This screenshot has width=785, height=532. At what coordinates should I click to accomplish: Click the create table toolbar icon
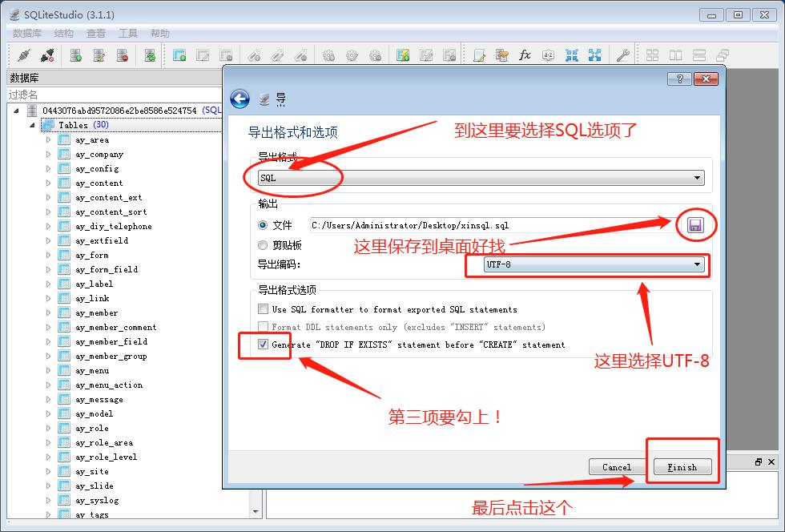[179, 55]
